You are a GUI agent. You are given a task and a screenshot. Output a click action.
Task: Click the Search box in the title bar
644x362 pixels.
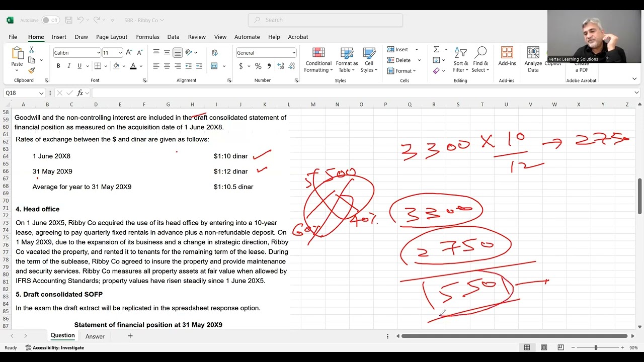(x=326, y=20)
